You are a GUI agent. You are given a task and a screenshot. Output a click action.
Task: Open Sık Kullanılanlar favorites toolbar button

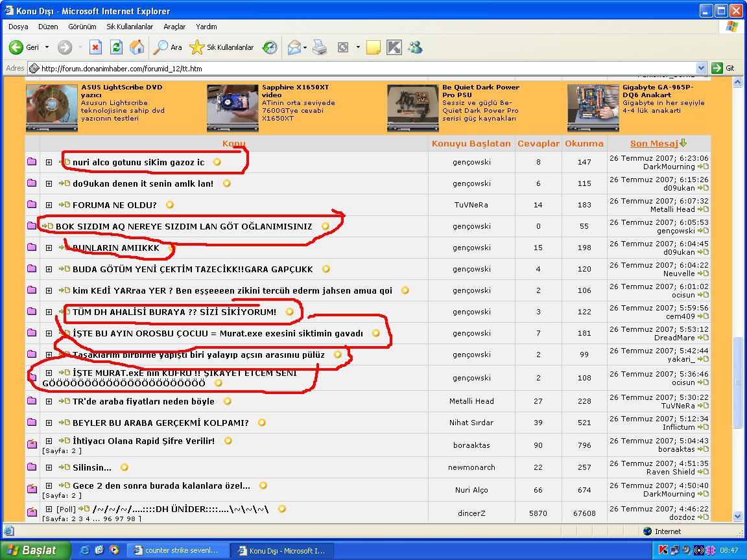point(222,47)
